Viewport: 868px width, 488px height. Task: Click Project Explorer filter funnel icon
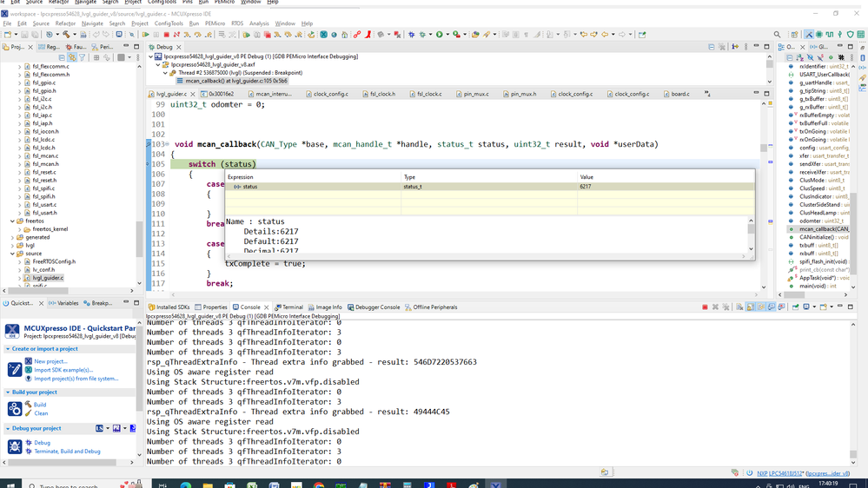point(82,57)
